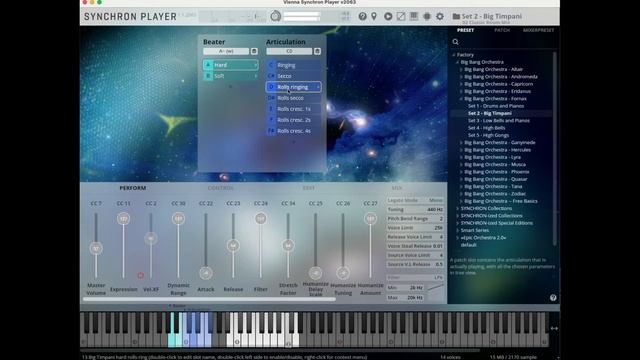Click the Pitch Bend Range value field
640x360 pixels.
pos(415,219)
